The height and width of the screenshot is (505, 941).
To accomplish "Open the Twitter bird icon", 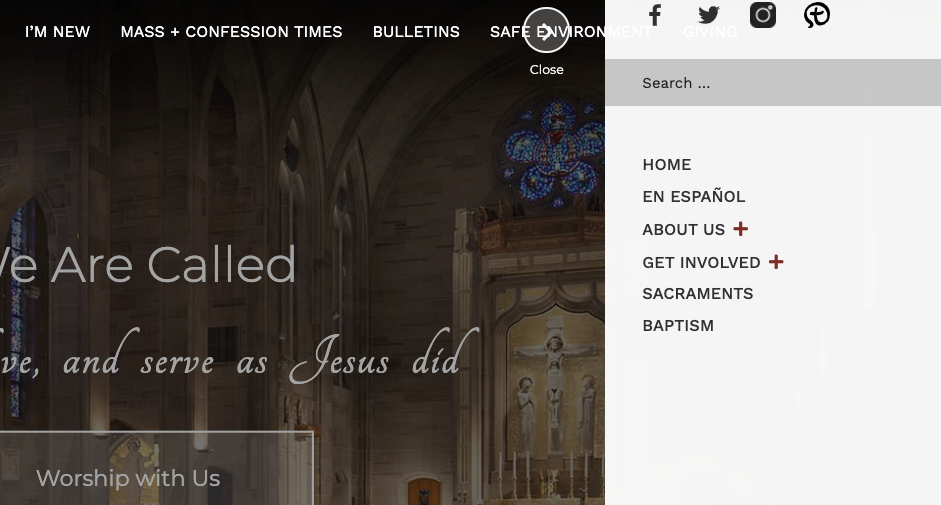I will pyautogui.click(x=709, y=15).
